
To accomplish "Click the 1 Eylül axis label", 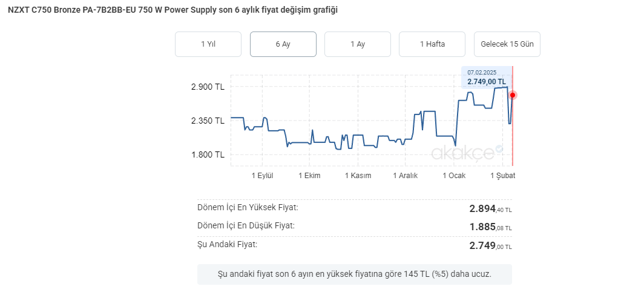I will 263,176.
